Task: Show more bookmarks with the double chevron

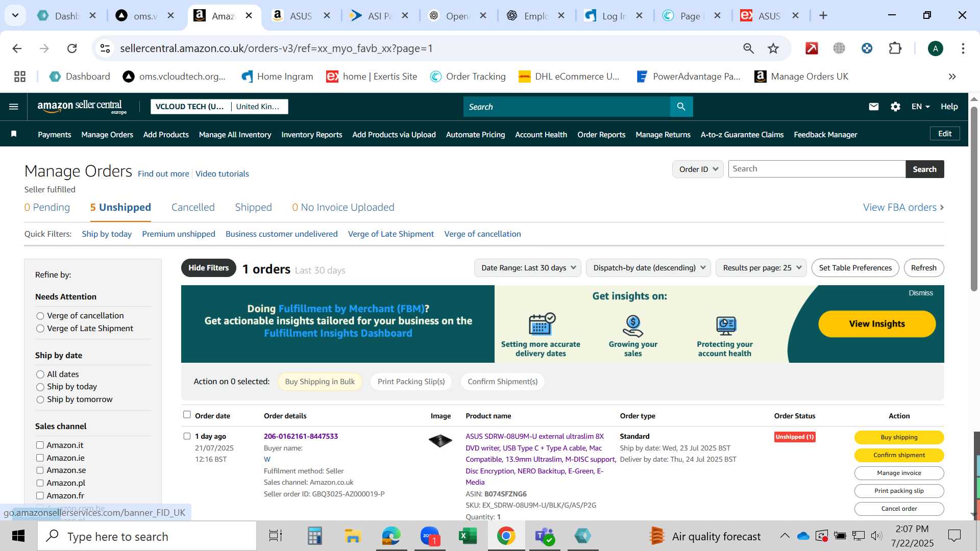Action: [952, 77]
